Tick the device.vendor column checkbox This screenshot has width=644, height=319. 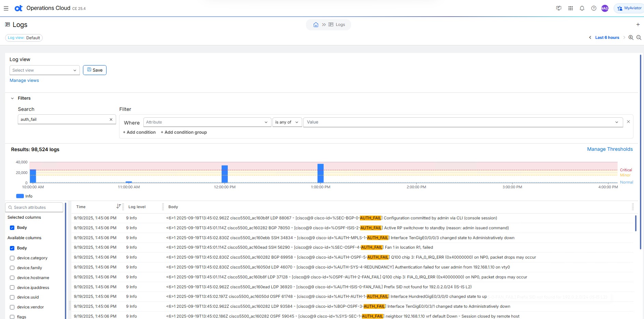12,307
